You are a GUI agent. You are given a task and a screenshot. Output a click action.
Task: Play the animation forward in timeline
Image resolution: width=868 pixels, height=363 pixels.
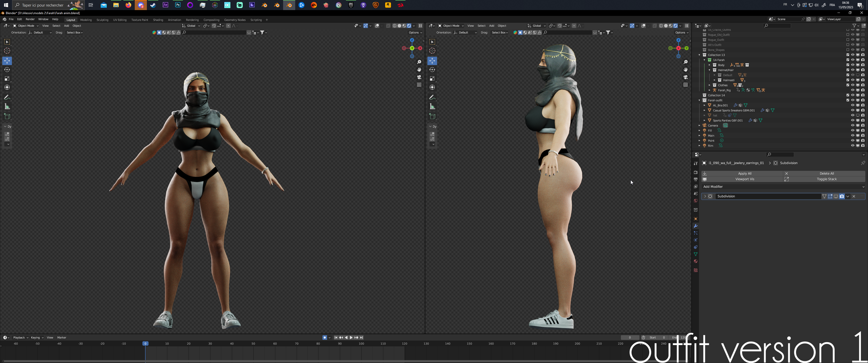[351, 337]
